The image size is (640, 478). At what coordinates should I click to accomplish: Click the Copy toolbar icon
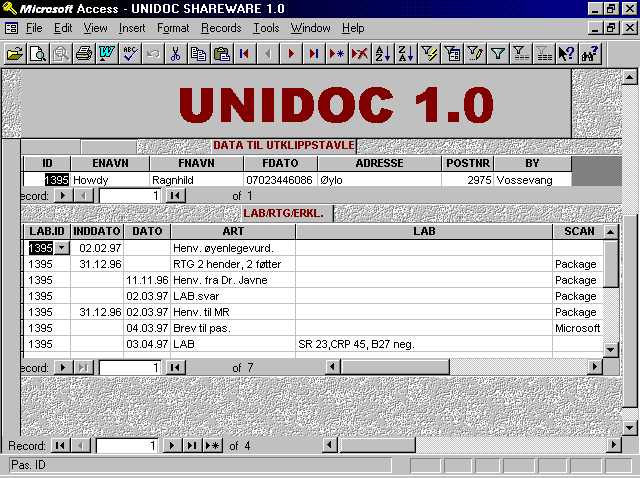[198, 54]
